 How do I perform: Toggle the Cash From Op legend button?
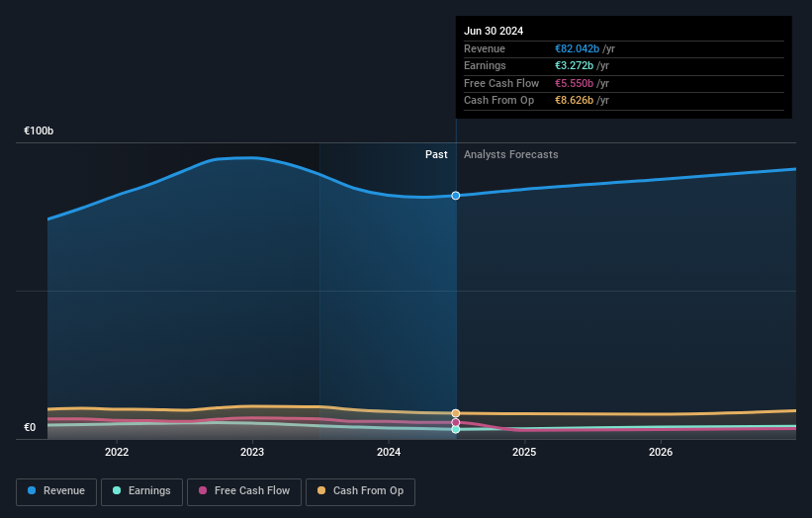360,491
